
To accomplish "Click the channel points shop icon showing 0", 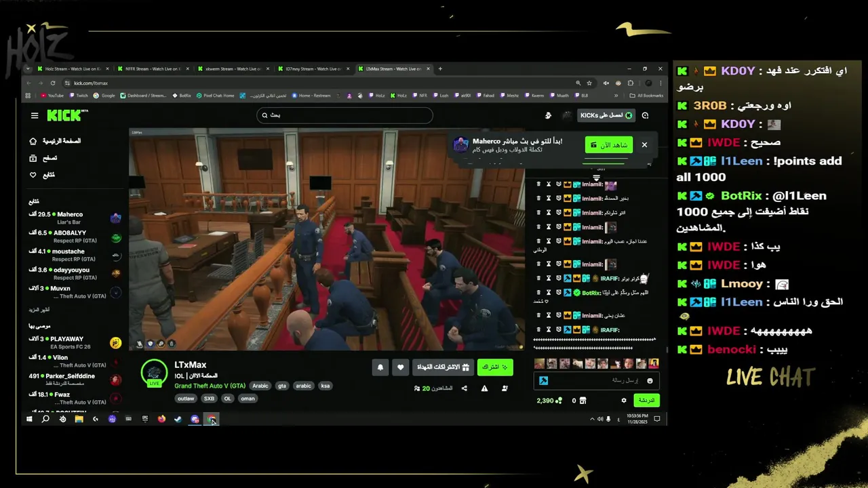I will coord(583,401).
